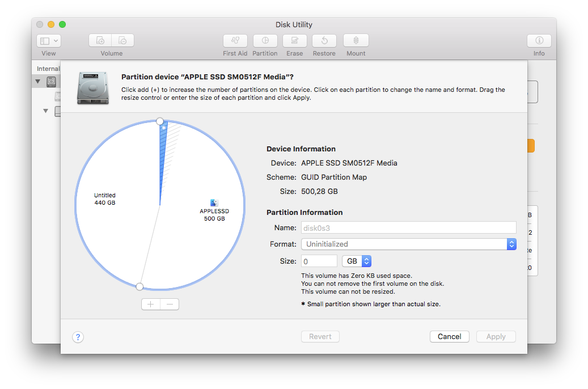Collapse the first internal disk in sidebar
Screen dimensions: 588x389
pos(38,82)
